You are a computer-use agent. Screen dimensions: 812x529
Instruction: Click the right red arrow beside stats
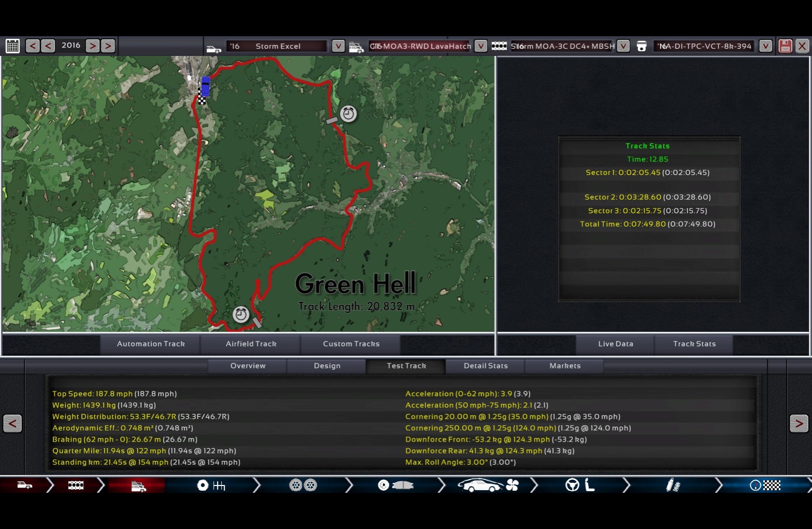click(x=799, y=423)
